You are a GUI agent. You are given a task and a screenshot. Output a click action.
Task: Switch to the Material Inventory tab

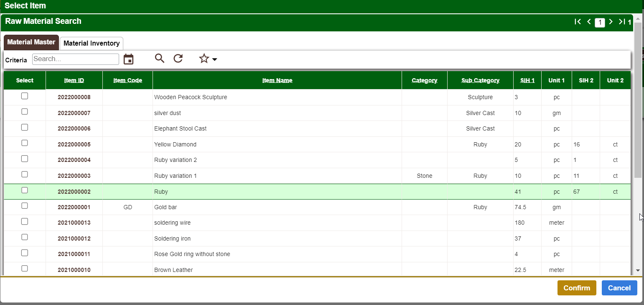(x=92, y=43)
